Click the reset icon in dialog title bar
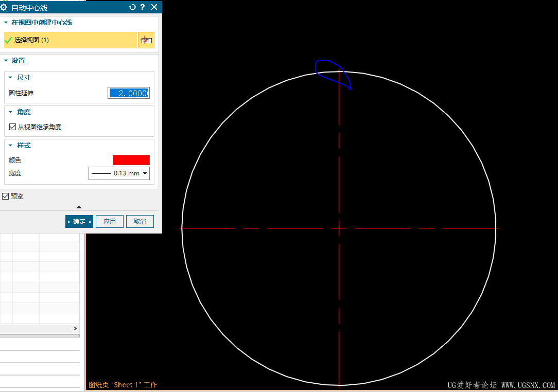This screenshot has width=558, height=392. point(132,7)
